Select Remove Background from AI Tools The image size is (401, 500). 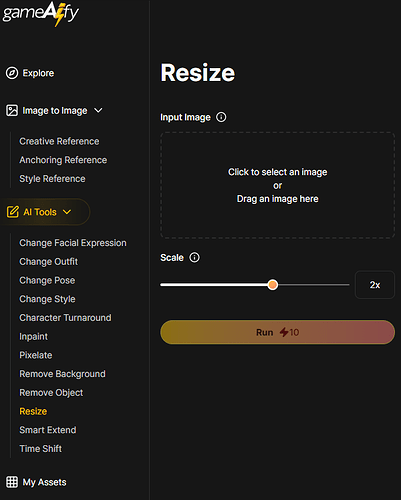click(x=62, y=374)
